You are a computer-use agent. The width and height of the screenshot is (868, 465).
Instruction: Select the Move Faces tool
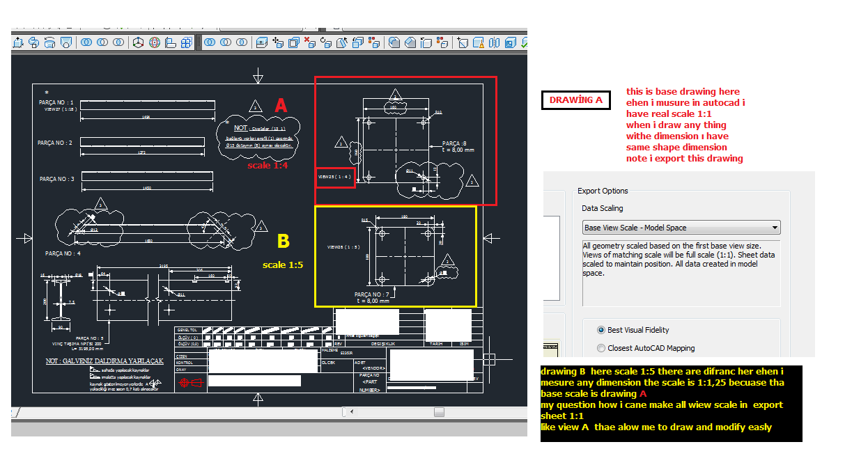coord(277,42)
